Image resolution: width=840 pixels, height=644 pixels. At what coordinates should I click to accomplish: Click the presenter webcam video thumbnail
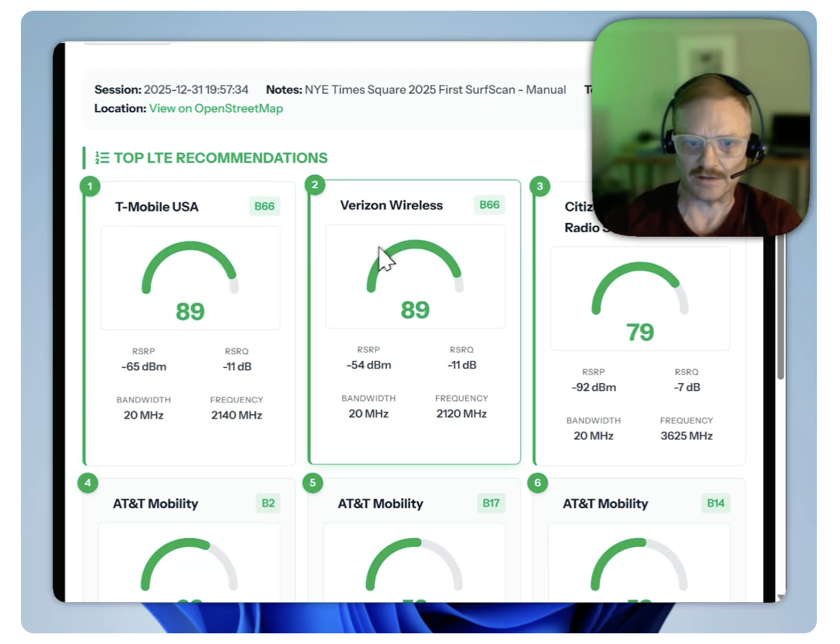(x=701, y=128)
